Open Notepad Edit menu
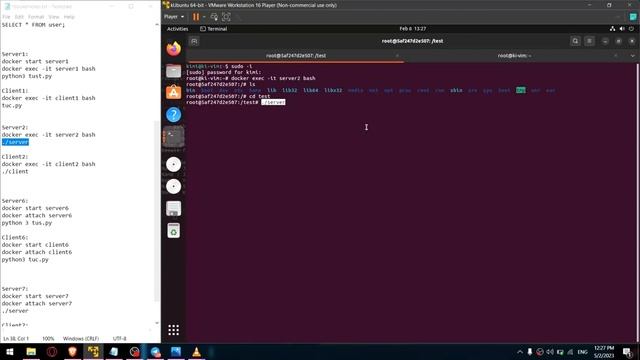The width and height of the screenshot is (640, 360). [x=19, y=17]
